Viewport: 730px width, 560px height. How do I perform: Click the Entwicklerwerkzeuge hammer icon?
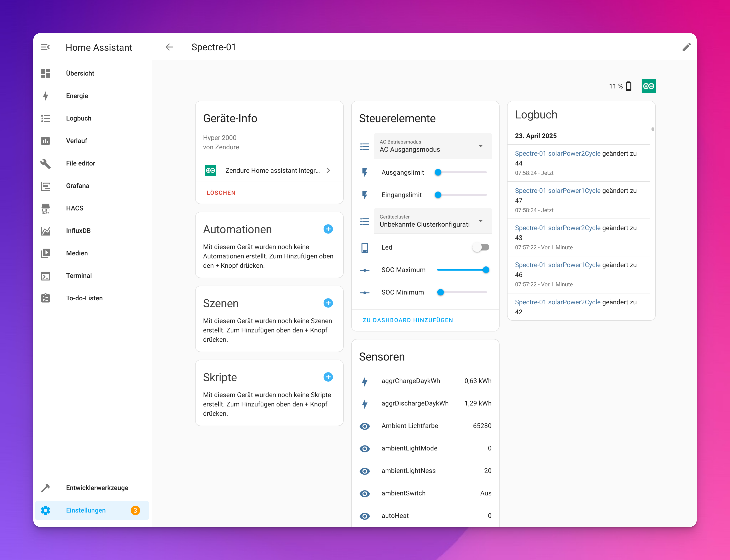(46, 488)
